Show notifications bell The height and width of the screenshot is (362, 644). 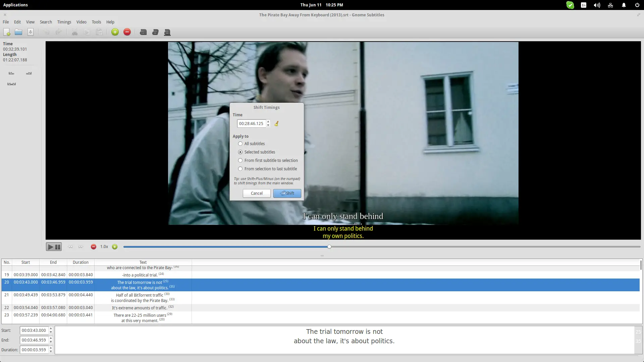coord(624,5)
